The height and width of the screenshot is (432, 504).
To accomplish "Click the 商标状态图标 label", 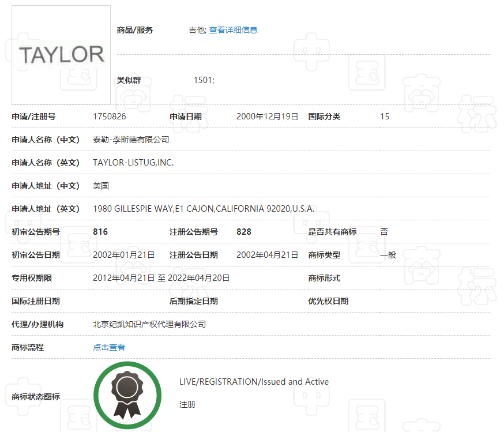I will [36, 397].
